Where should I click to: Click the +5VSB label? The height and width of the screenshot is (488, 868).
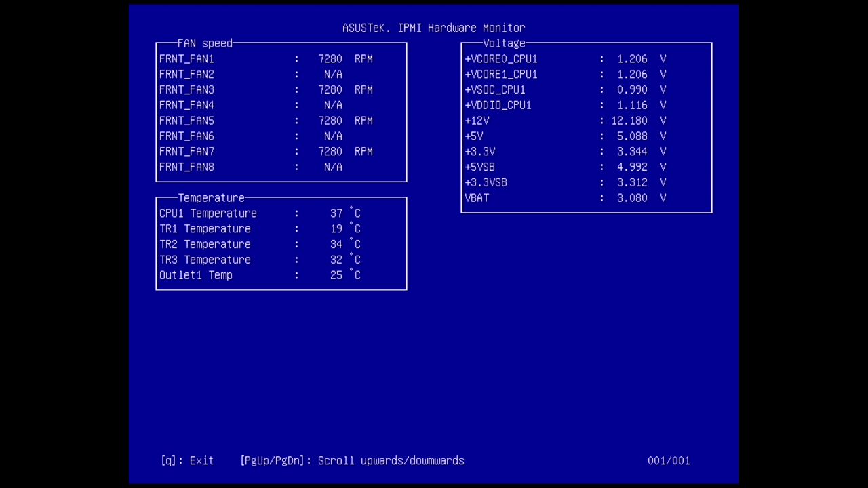[479, 167]
